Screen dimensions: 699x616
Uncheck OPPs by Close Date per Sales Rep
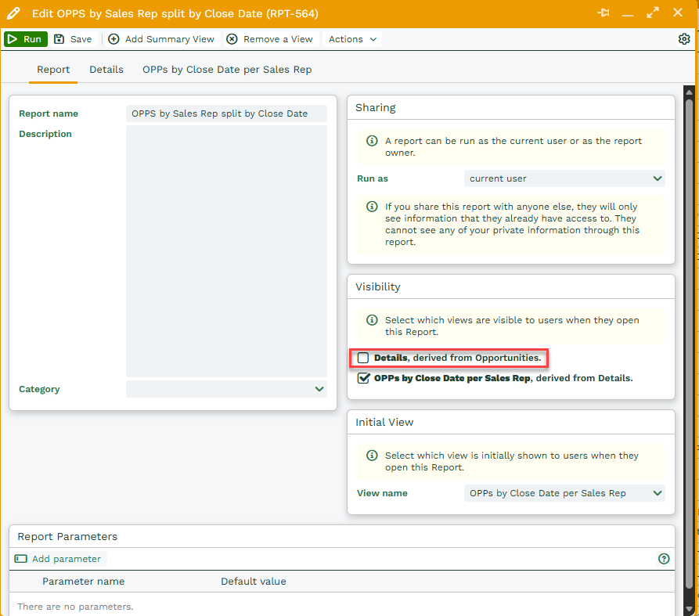click(x=363, y=378)
